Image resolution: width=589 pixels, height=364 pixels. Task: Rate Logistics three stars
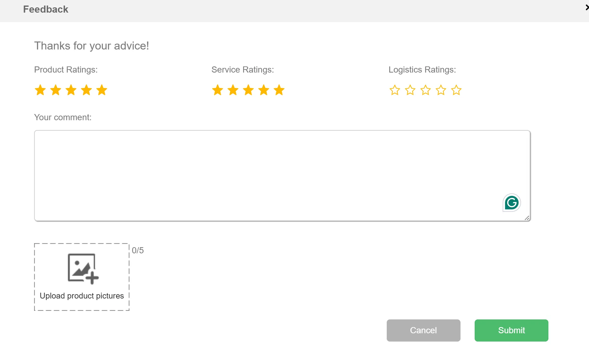[425, 90]
